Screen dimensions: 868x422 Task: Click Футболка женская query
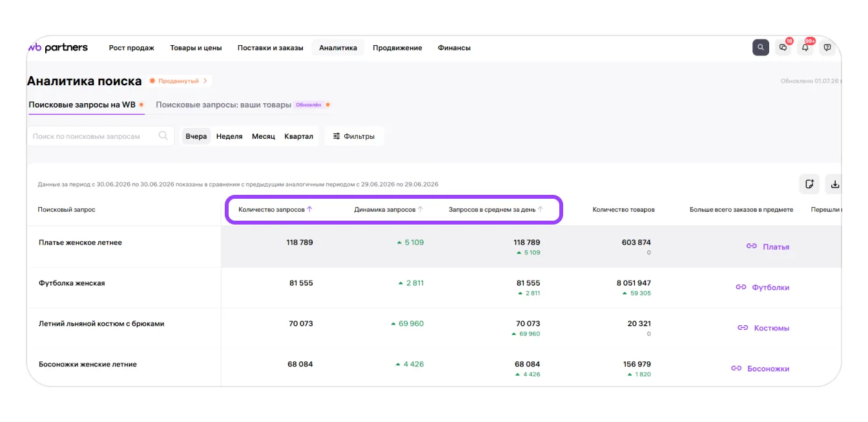click(72, 283)
